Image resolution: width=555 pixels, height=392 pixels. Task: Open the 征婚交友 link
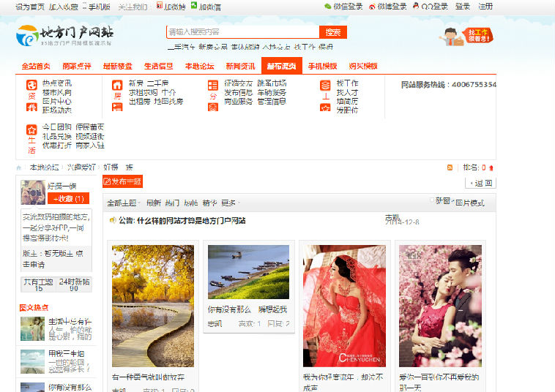pos(238,83)
